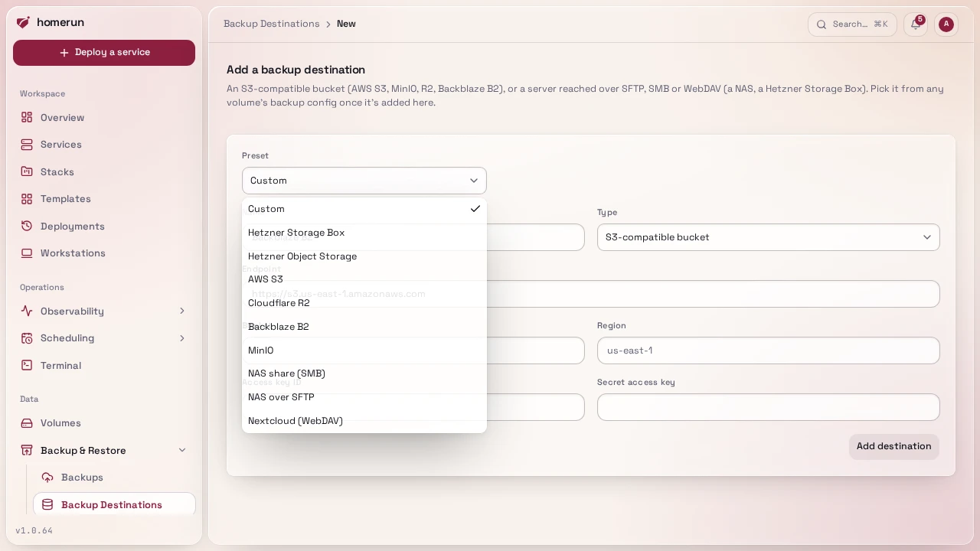Choose the AWS S3 preset
Viewport: 980px width, 551px height.
[364, 279]
